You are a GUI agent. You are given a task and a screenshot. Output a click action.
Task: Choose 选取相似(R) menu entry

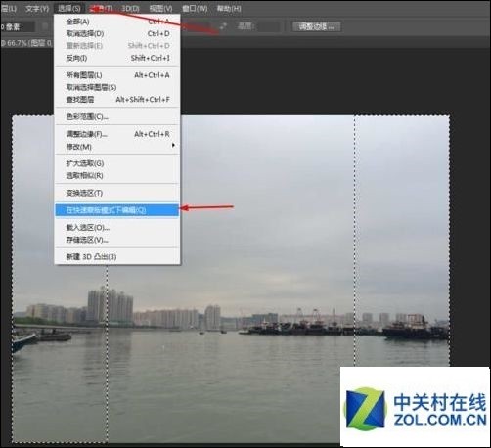click(117, 176)
